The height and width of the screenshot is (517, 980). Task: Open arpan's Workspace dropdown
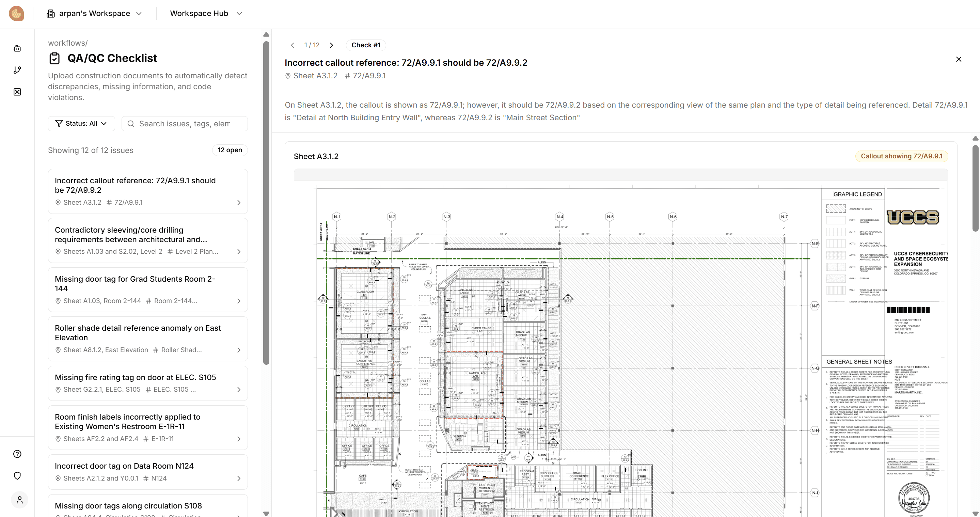click(x=94, y=13)
